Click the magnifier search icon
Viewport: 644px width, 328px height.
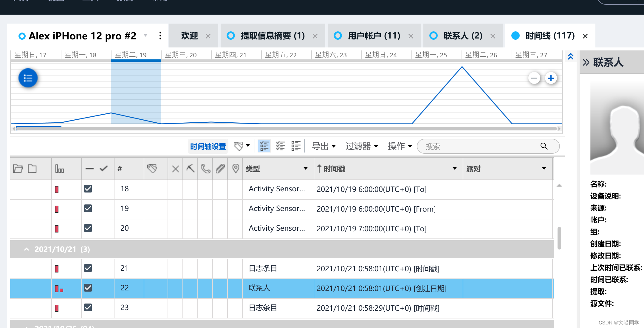[544, 146]
